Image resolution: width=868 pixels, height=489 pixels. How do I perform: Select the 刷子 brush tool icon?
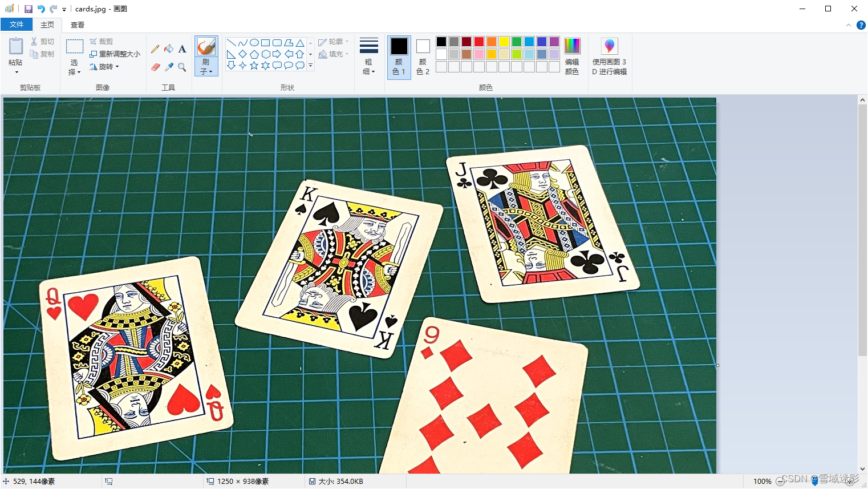[206, 47]
